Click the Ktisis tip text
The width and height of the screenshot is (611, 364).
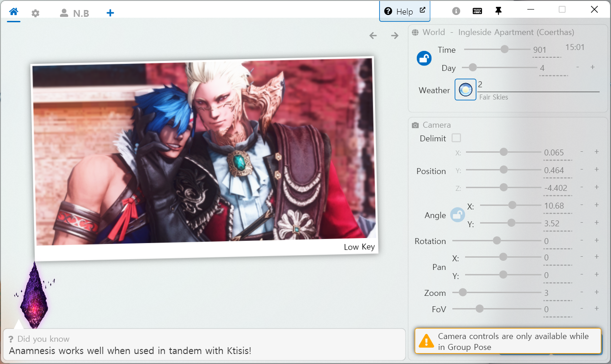(130, 351)
